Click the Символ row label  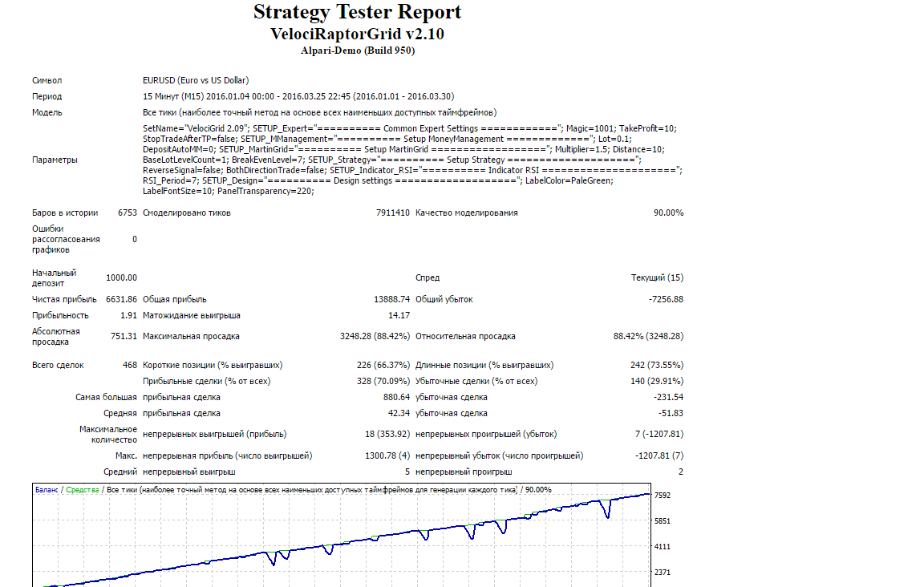(x=47, y=81)
